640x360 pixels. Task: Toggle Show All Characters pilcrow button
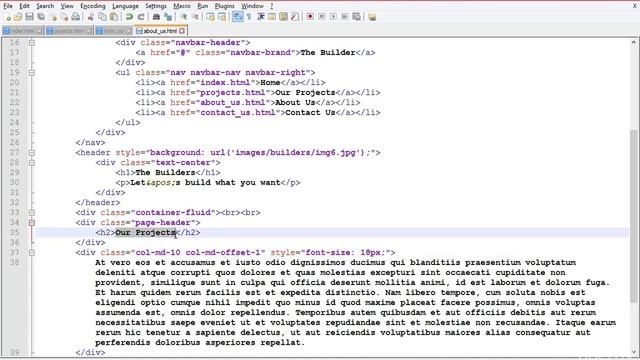pyautogui.click(x=249, y=17)
